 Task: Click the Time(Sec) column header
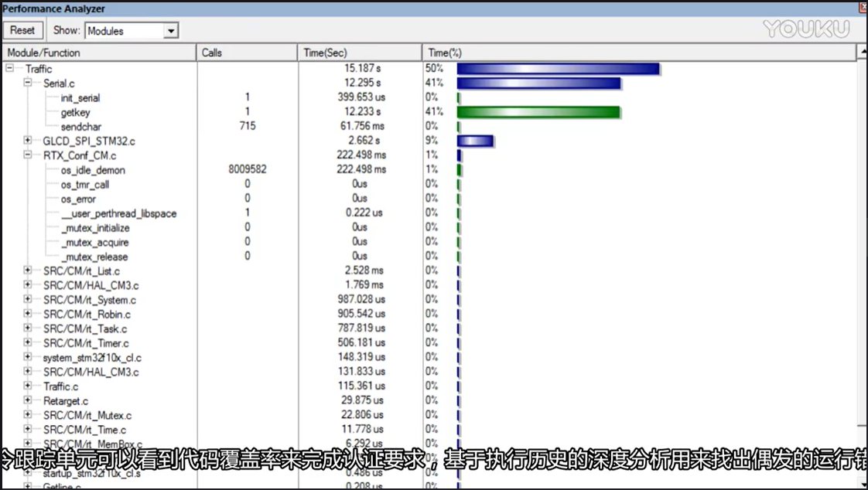[x=321, y=52]
